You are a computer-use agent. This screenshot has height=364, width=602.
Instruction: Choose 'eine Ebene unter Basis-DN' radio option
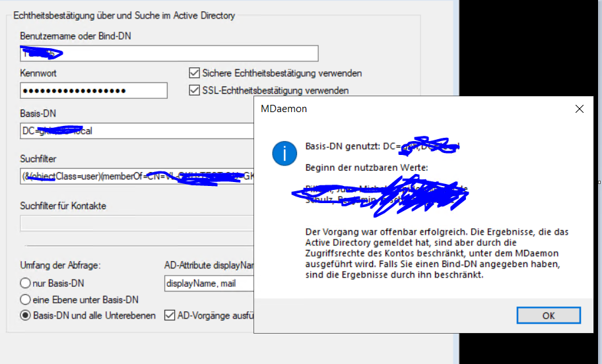coord(26,299)
